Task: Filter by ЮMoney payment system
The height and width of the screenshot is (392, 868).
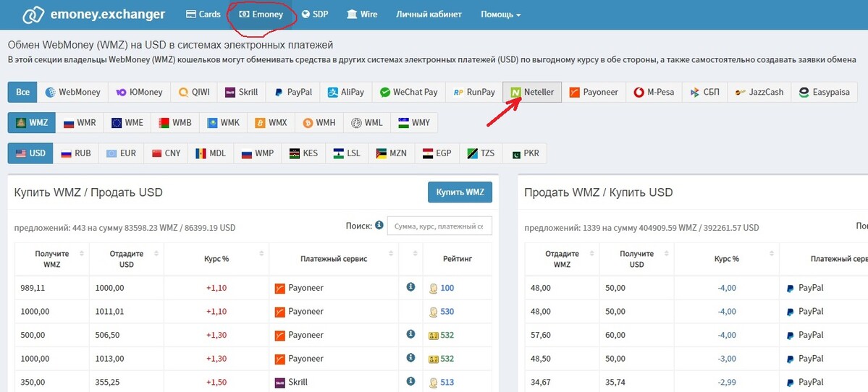Action: pos(139,93)
